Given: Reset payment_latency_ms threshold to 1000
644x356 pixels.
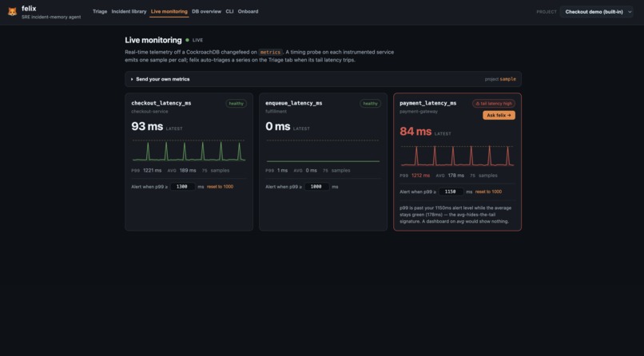Looking at the screenshot, I should click(x=488, y=192).
